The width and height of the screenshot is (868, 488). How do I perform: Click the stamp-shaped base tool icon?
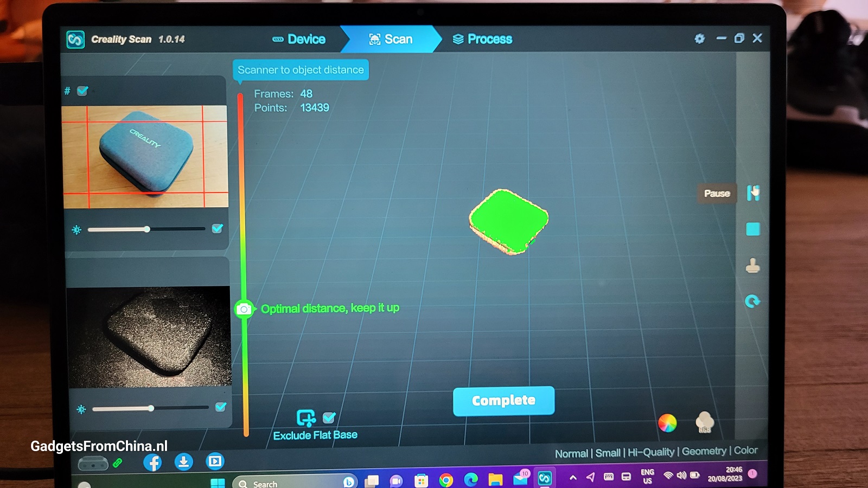(752, 266)
